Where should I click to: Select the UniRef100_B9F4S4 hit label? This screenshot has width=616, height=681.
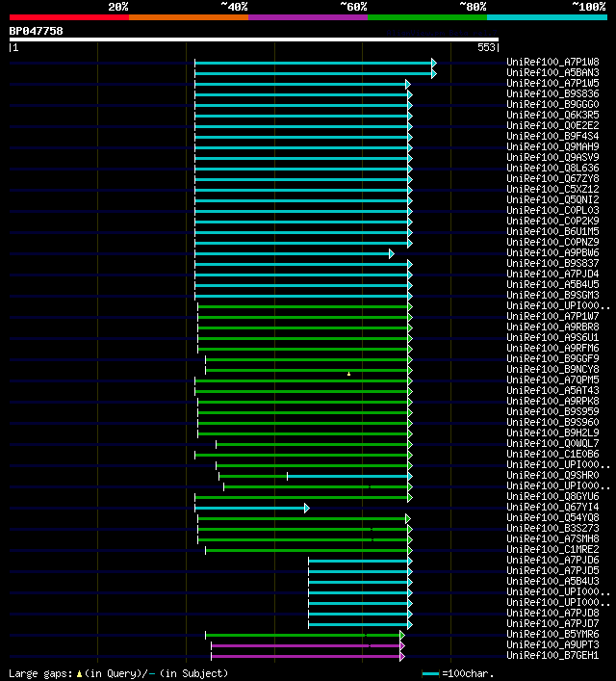552,137
